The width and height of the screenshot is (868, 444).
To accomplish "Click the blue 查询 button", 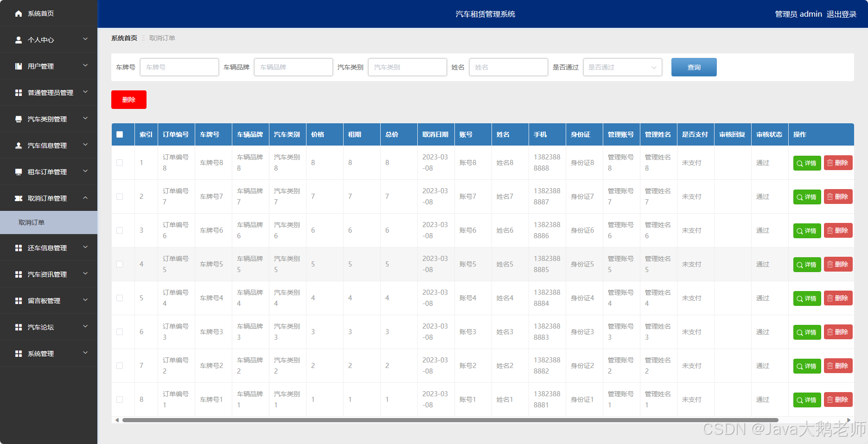I will click(x=694, y=67).
